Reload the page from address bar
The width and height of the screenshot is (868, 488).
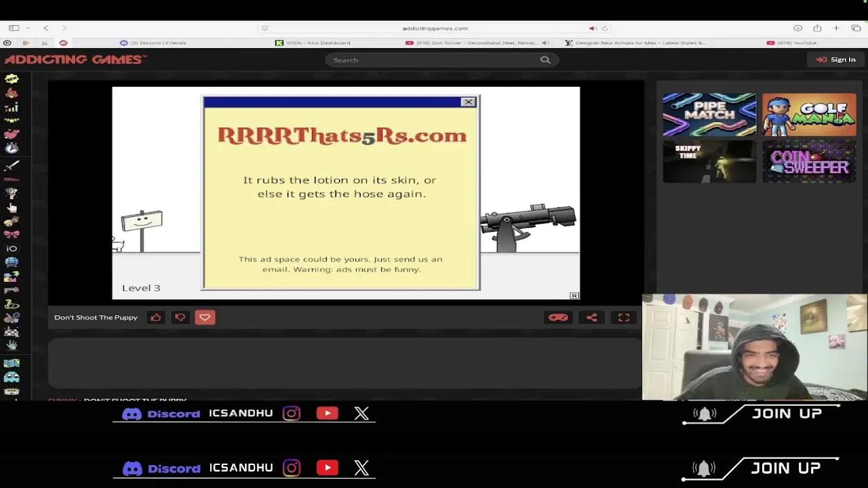point(604,28)
